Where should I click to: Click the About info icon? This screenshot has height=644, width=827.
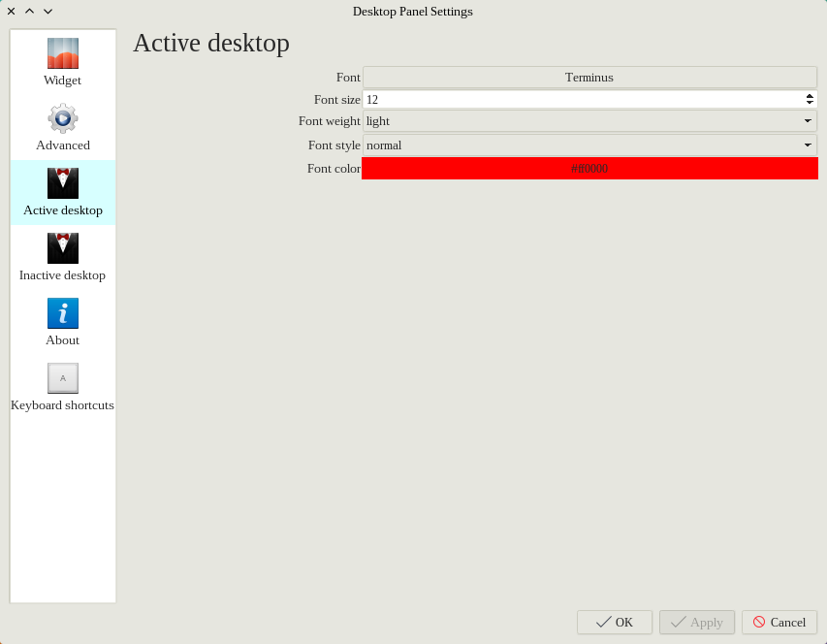tap(63, 313)
